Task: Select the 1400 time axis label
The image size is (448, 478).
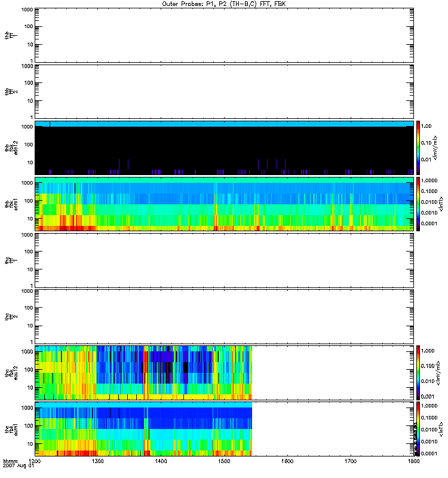Action: coord(161,461)
